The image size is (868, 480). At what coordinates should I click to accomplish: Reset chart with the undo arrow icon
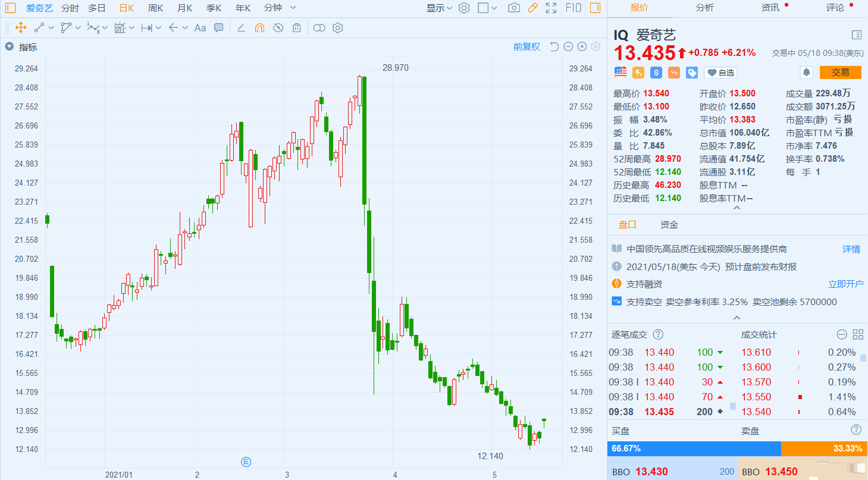coord(554,46)
